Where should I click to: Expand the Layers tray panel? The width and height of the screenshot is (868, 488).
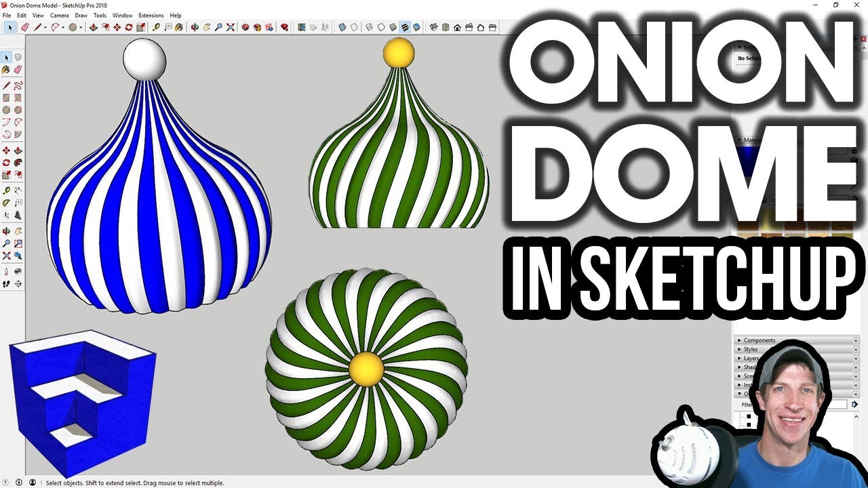[739, 358]
